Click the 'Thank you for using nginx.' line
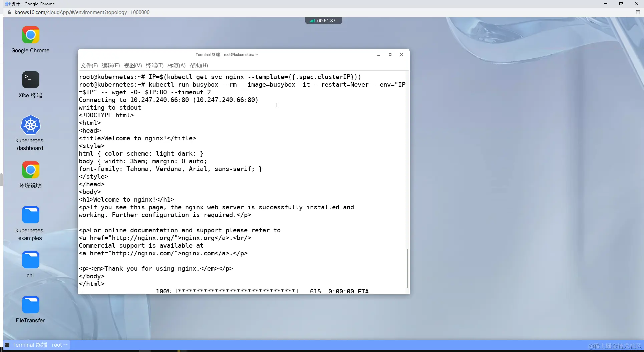Viewport: 644px width, 352px height. [x=156, y=269]
